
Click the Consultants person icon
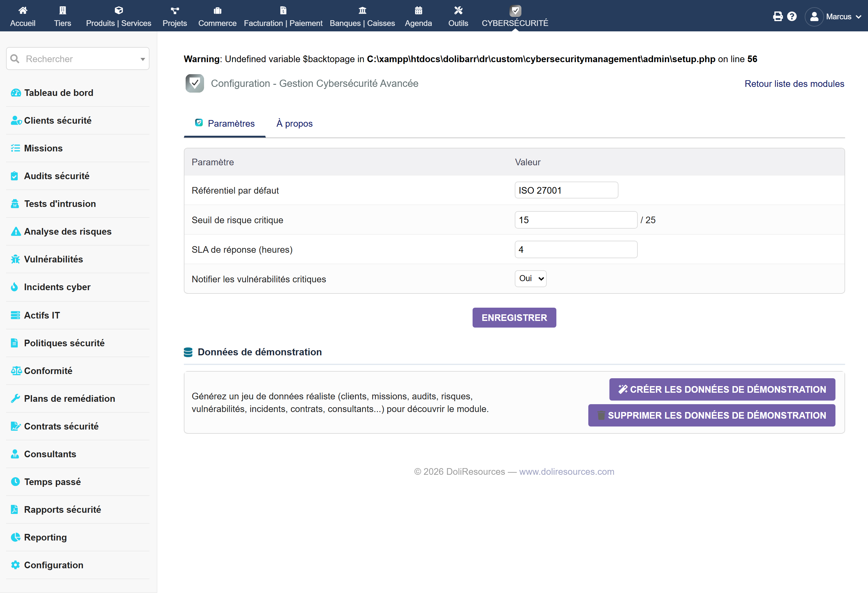click(x=15, y=454)
